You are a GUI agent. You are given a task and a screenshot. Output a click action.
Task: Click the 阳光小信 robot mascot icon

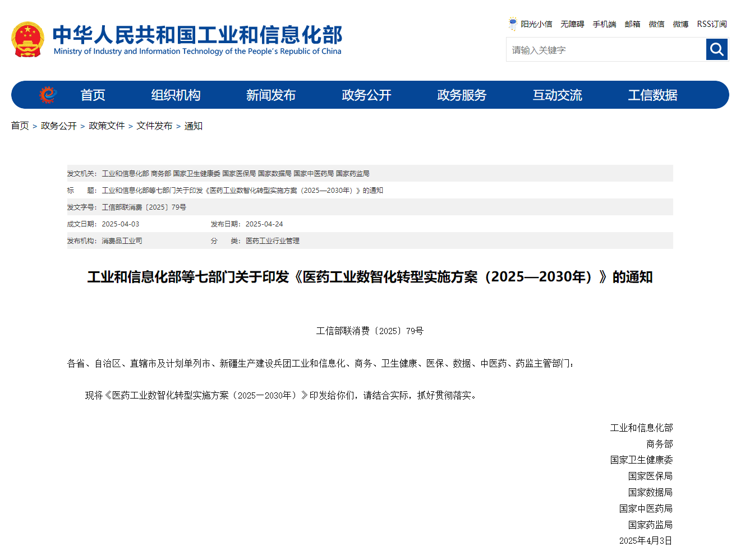tap(513, 24)
